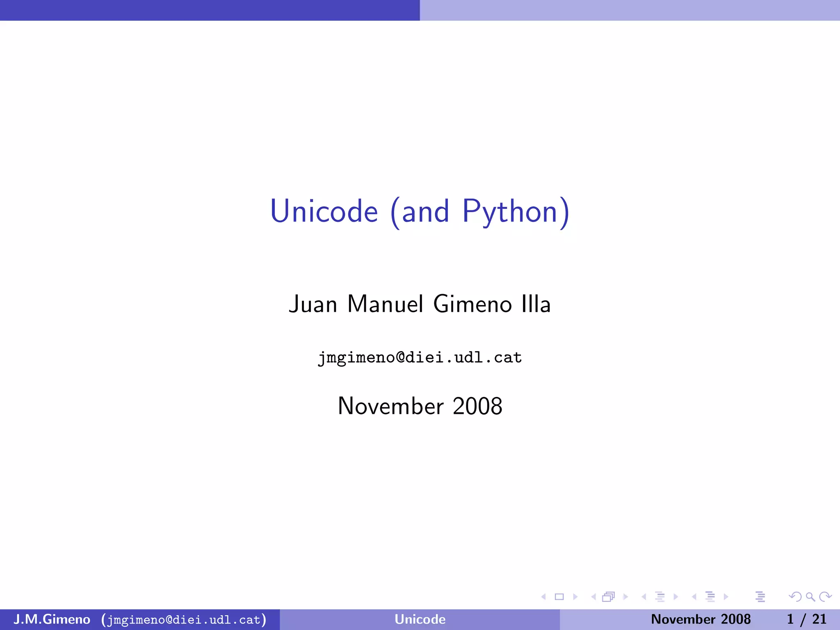This screenshot has height=630, width=840.
Task: Click the Unicode short title in footer
Action: coord(420,619)
